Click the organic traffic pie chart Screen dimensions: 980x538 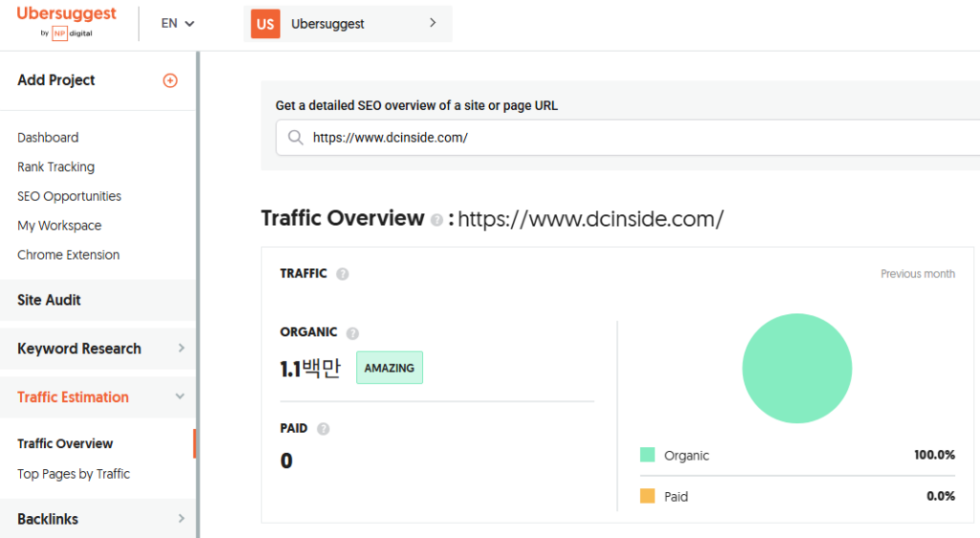click(x=797, y=368)
